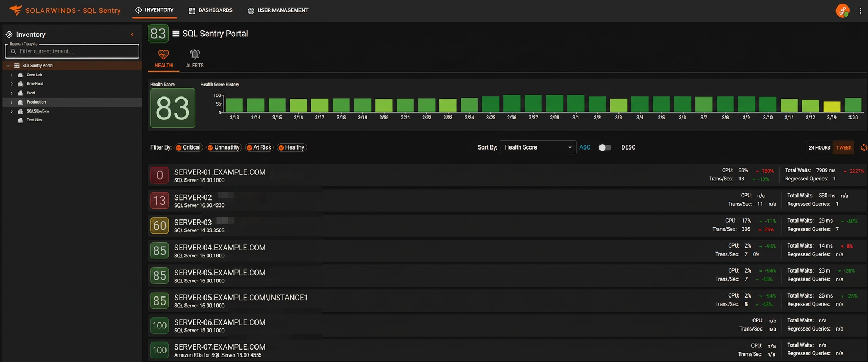Collapse the Inventory sidebar with orange chevron
Screen dimensions: 868x362
click(x=132, y=35)
